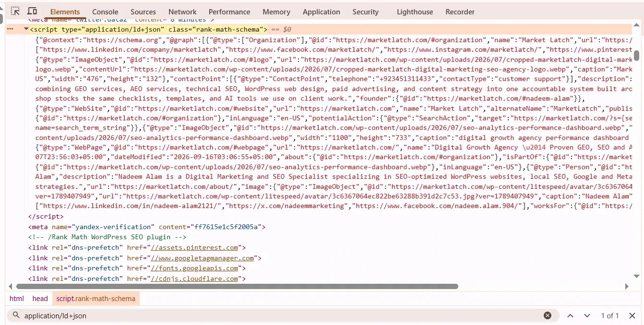Click the JSON line starting "combining GEO services"
The width and height of the screenshot is (644, 325).
[x=334, y=89]
